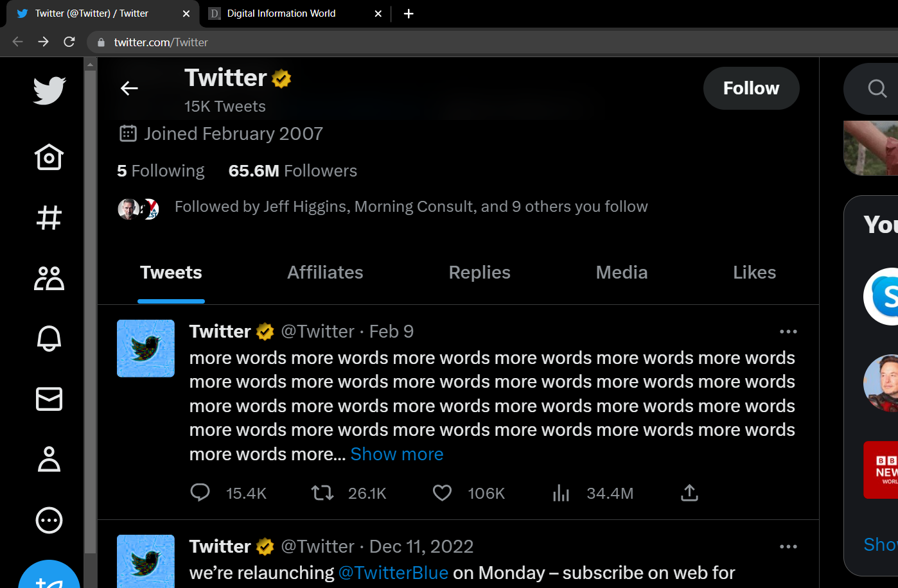Click the padlock site info icon

(x=101, y=42)
